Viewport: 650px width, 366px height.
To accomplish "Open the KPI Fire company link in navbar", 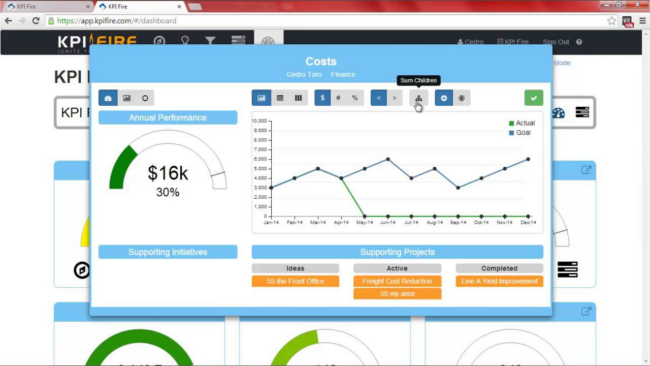I will point(513,42).
